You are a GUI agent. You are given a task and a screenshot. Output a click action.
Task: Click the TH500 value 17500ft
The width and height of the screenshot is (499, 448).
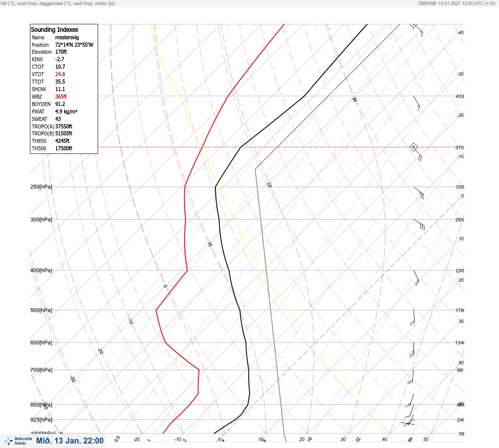click(64, 148)
